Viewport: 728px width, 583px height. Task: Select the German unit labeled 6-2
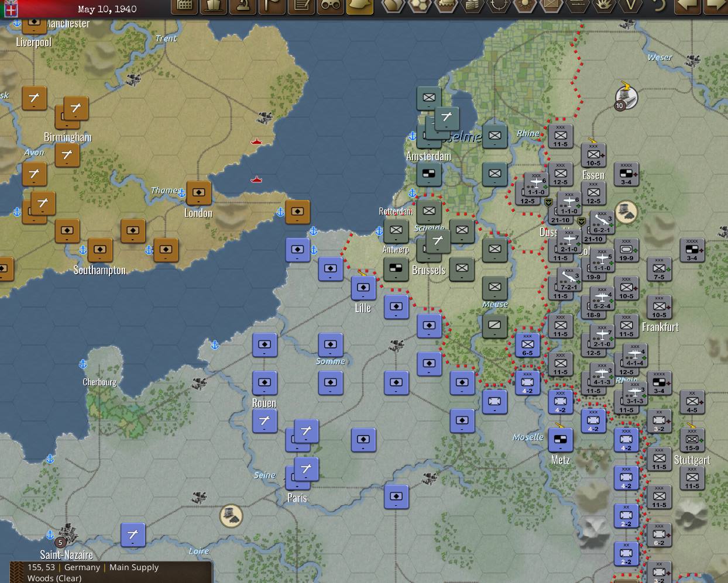659,536
